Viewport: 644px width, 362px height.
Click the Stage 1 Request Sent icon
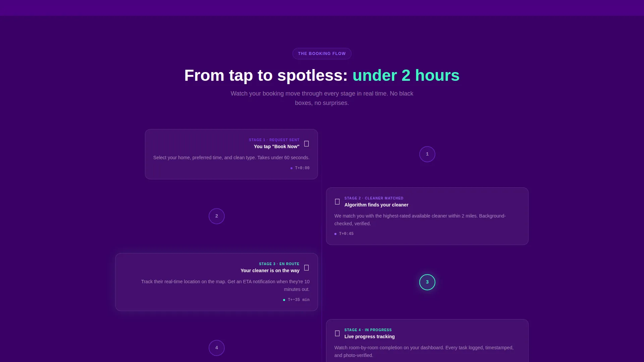point(306,143)
